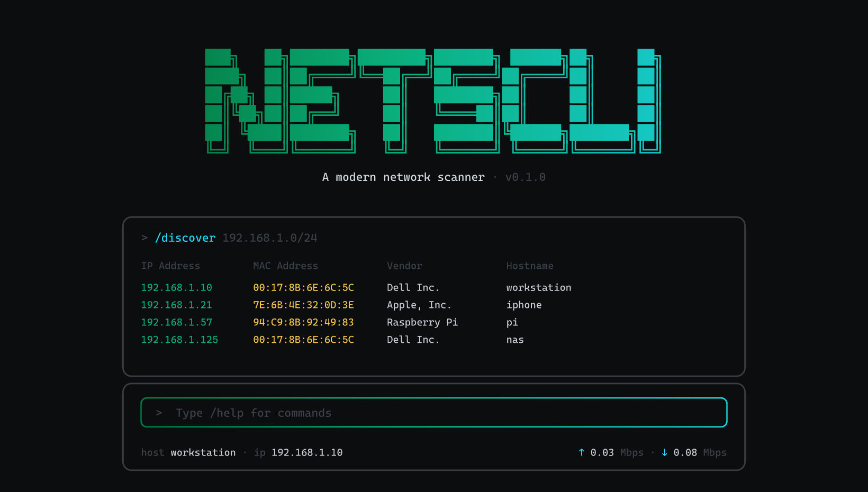Click the status bar host workstation value
Screen dimensions: 868x492
203,453
